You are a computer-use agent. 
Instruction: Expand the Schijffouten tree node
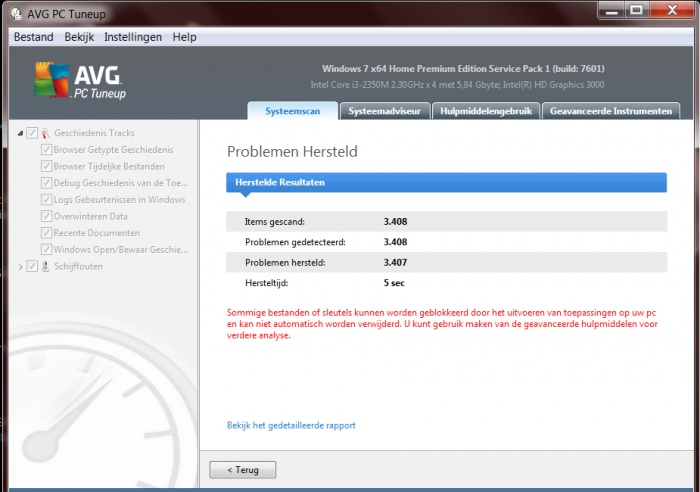21,267
